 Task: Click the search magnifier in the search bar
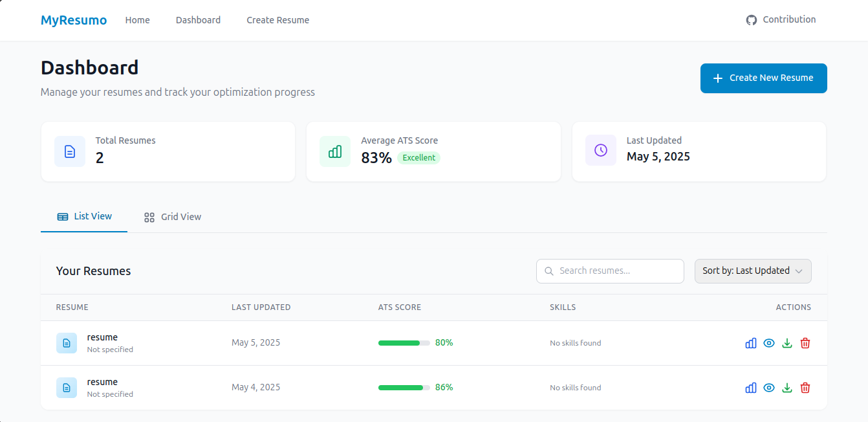pyautogui.click(x=549, y=271)
